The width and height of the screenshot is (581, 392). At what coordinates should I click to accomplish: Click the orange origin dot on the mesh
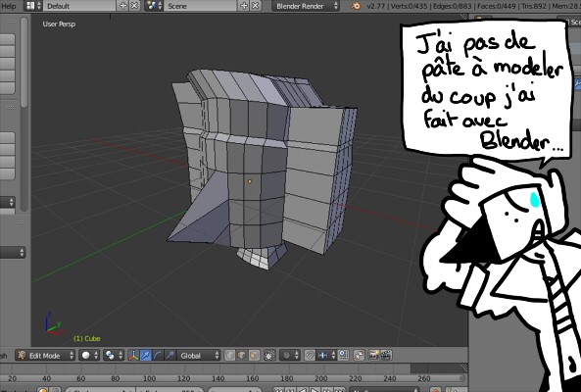(250, 181)
